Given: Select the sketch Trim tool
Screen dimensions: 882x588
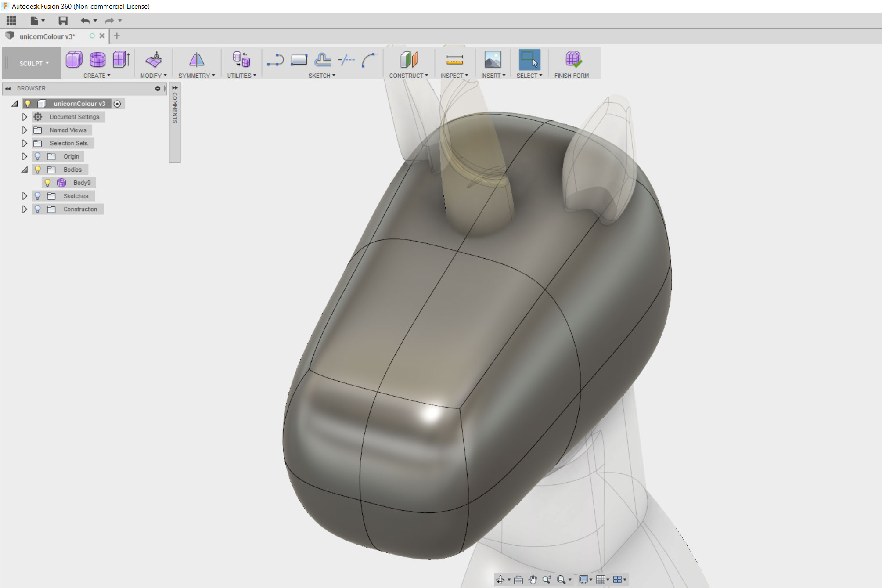Looking at the screenshot, I should click(x=346, y=60).
